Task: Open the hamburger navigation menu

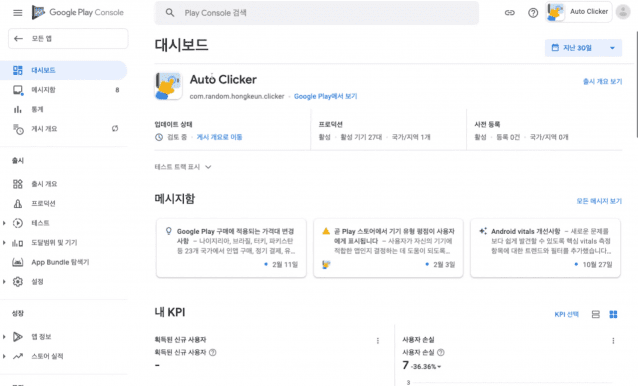Action: (x=17, y=13)
